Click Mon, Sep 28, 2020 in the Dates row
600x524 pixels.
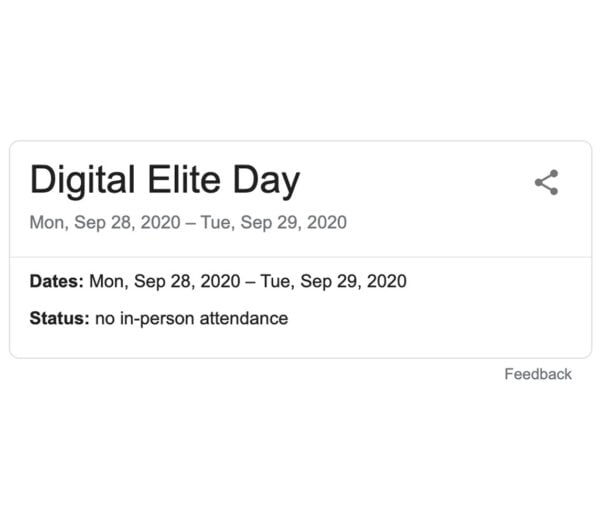tap(164, 281)
